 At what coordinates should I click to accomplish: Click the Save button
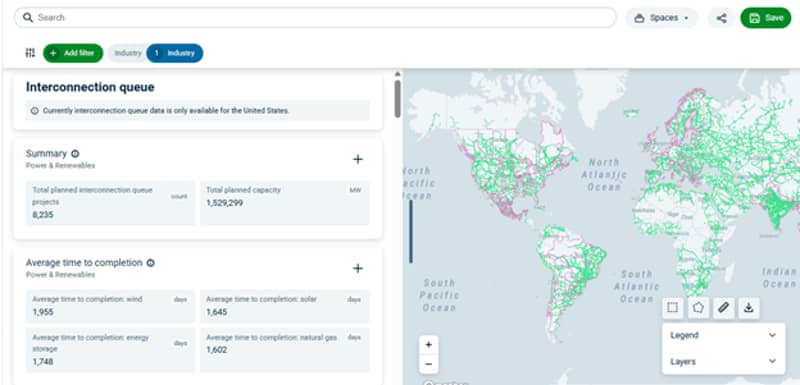(766, 18)
